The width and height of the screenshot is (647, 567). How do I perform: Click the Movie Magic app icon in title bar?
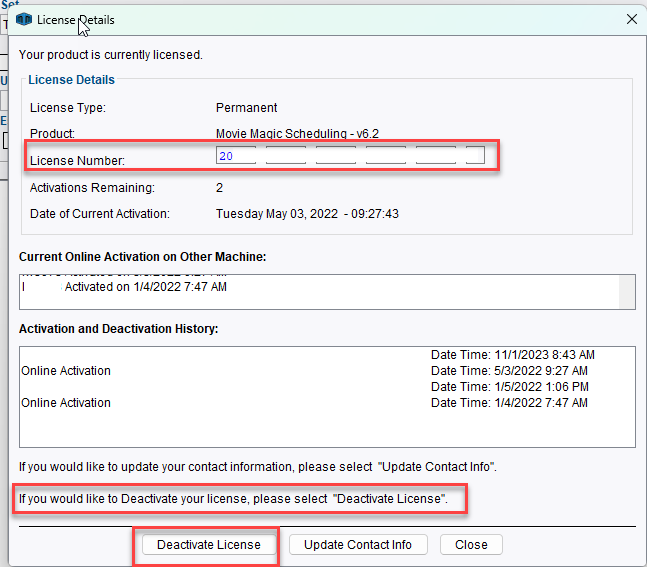tap(24, 19)
